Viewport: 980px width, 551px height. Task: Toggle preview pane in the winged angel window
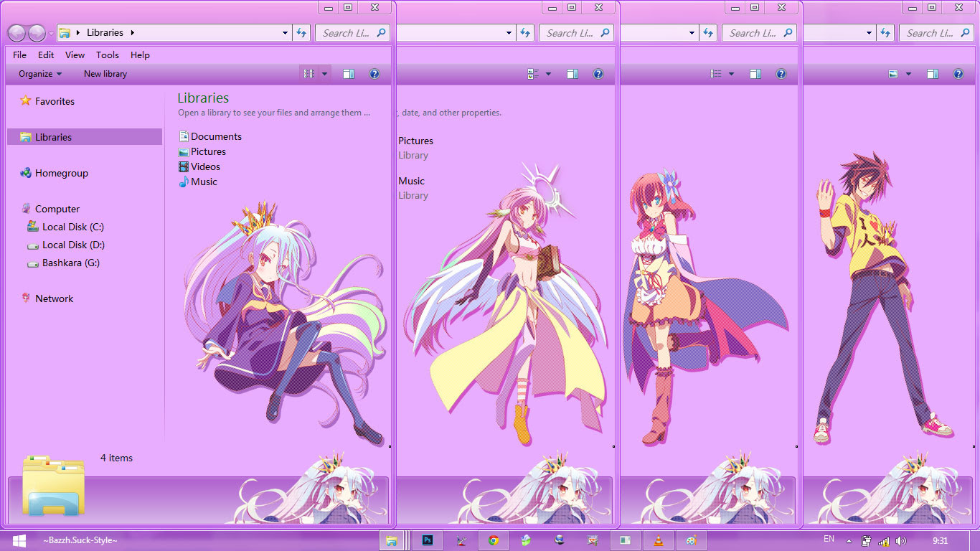tap(573, 74)
